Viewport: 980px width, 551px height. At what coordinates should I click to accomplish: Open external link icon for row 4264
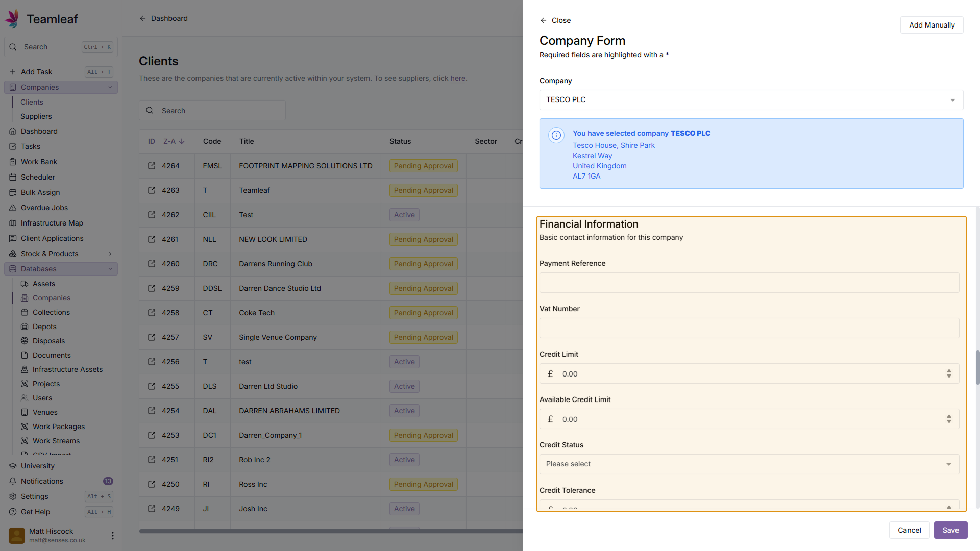152,166
